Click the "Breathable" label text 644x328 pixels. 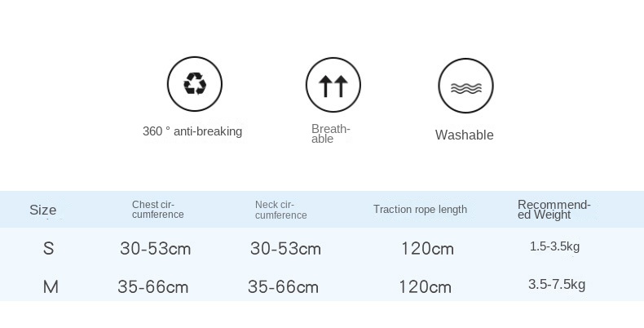pos(330,134)
